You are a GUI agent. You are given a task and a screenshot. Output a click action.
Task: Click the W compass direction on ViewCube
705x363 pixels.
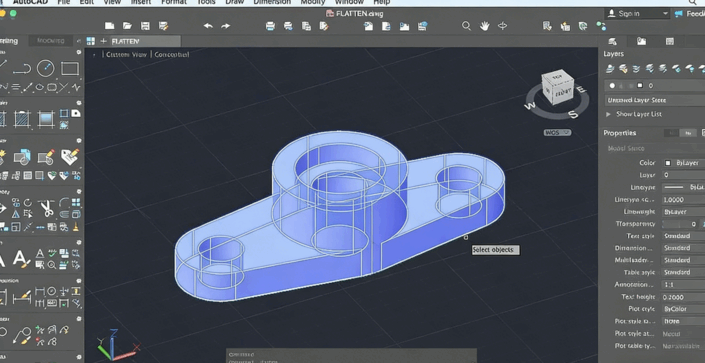click(x=530, y=106)
